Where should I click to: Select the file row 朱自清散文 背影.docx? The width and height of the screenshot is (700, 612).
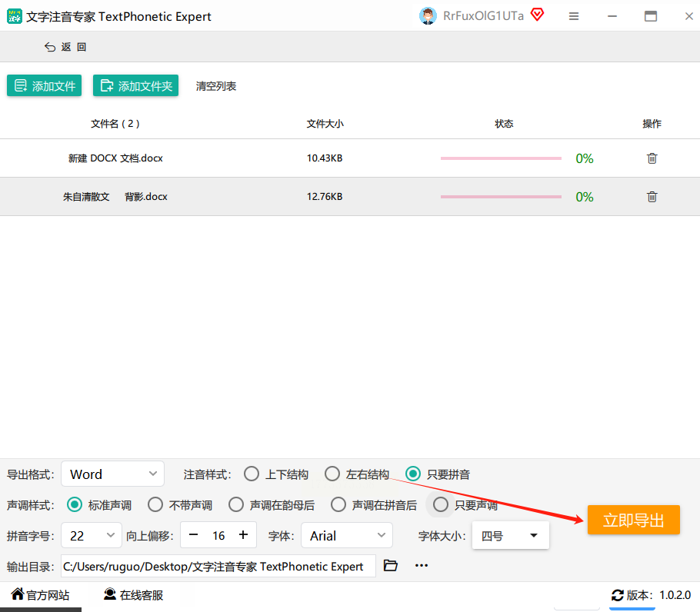(x=350, y=197)
